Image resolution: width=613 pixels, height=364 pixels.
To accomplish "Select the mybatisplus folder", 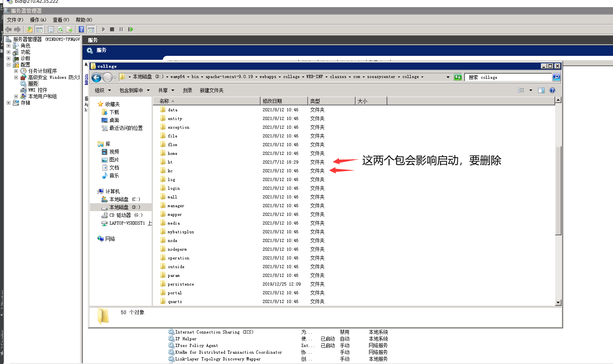I will point(181,232).
